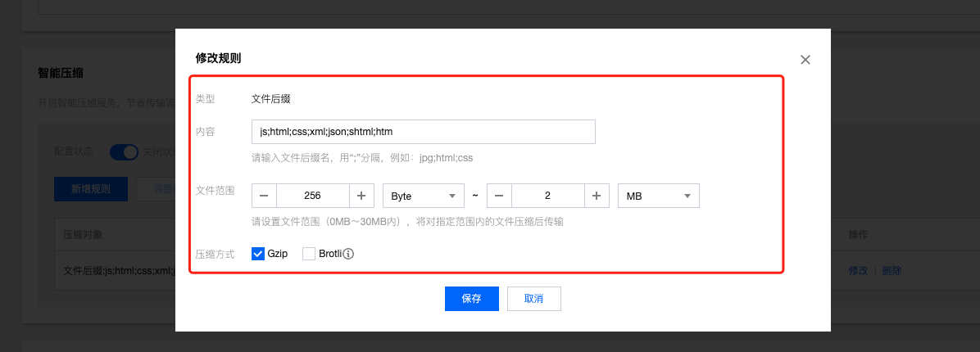Click 取消 to cancel editing

(533, 299)
